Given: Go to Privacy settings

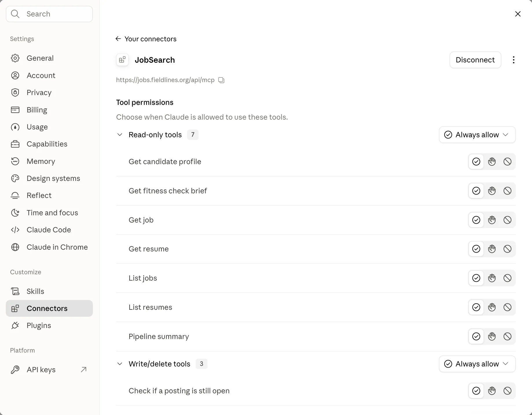Looking at the screenshot, I should click(x=49, y=92).
